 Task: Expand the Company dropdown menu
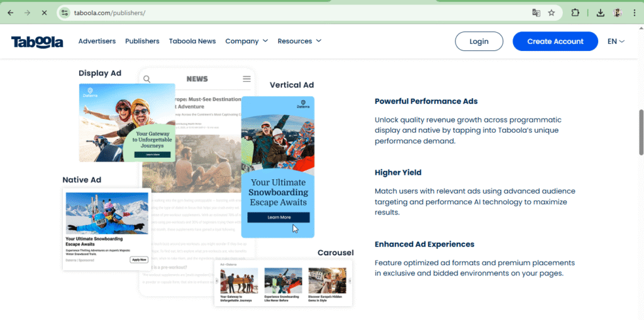[x=247, y=41]
